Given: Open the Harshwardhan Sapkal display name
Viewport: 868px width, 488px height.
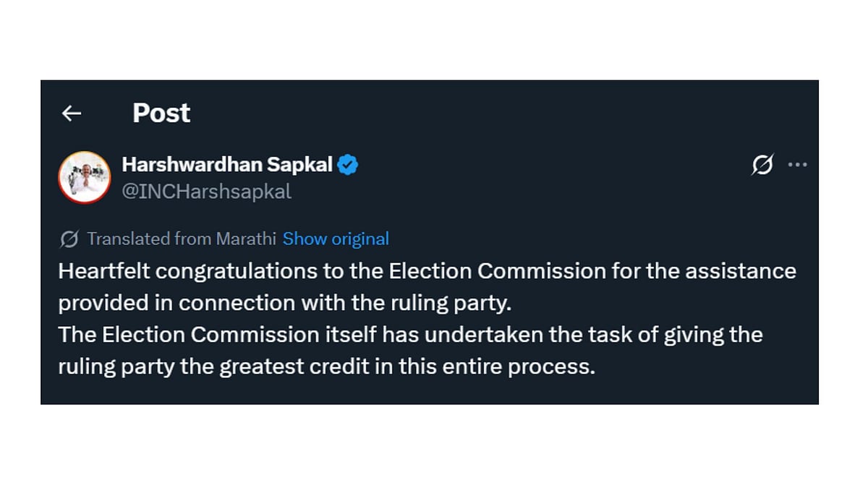Looking at the screenshot, I should coord(227,165).
